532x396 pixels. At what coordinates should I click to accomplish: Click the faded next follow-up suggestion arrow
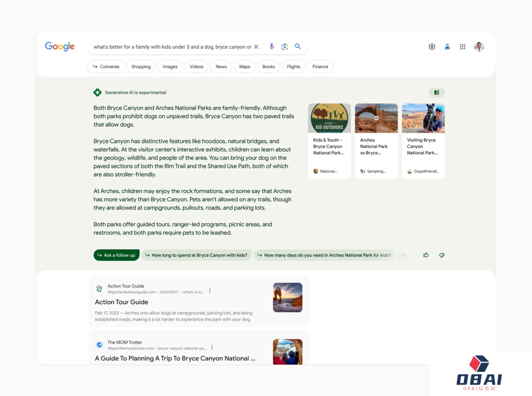[x=403, y=255]
